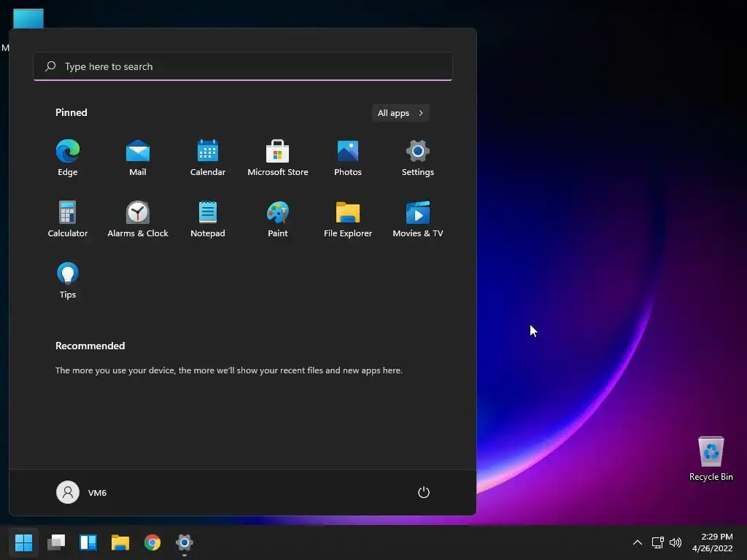Open the Edge browser pinned app
Viewport: 747px width, 560px height.
[68, 158]
